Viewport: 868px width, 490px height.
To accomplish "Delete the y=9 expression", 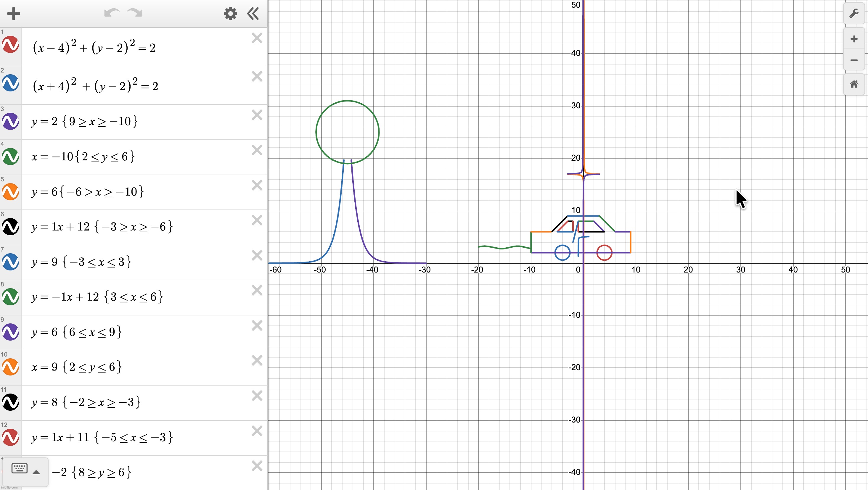I will pyautogui.click(x=257, y=255).
